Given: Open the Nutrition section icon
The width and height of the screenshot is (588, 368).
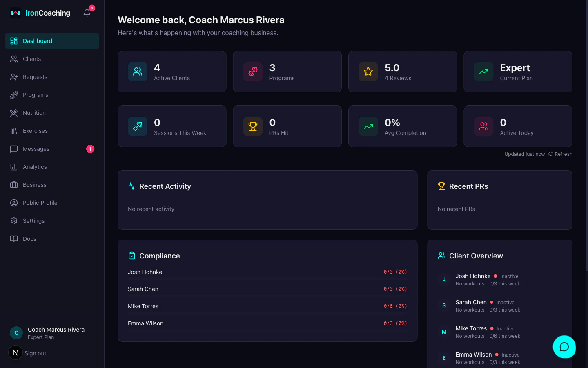Looking at the screenshot, I should pyautogui.click(x=14, y=113).
